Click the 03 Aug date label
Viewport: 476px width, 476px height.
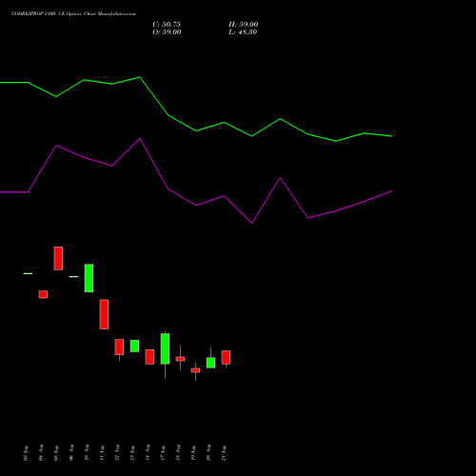26,453
